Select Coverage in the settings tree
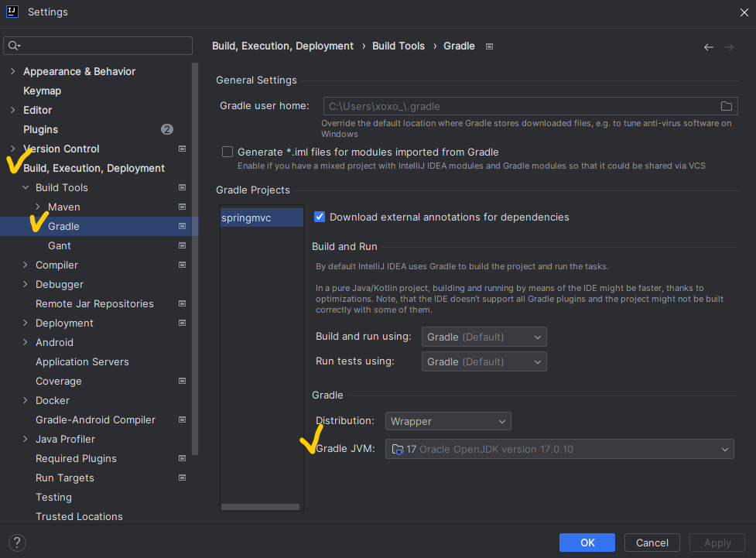The image size is (756, 558). [58, 381]
